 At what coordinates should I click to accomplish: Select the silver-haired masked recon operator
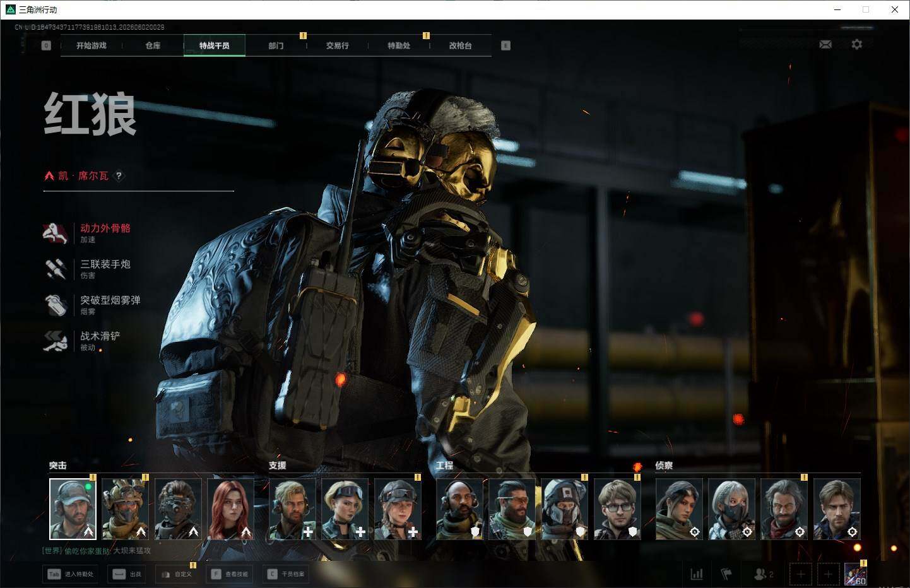(731, 509)
